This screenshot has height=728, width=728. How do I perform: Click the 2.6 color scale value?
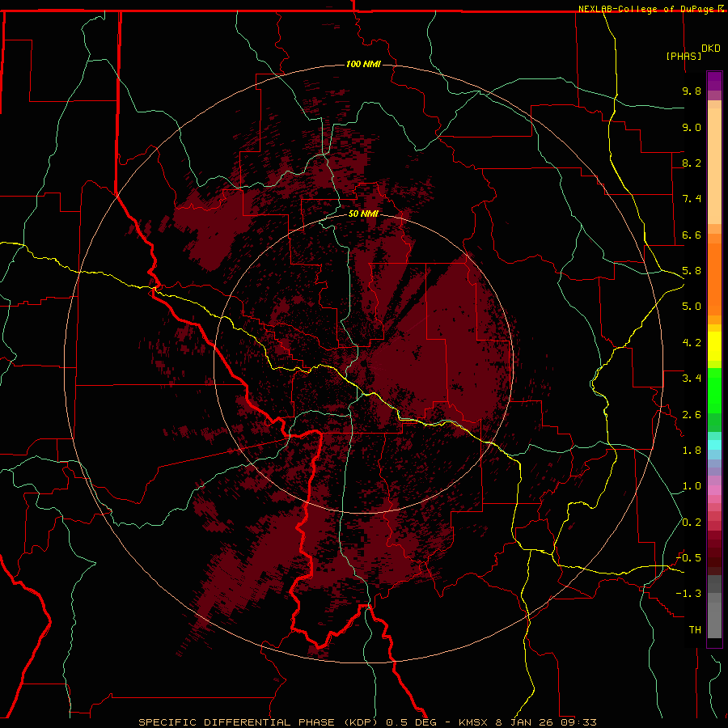point(692,415)
